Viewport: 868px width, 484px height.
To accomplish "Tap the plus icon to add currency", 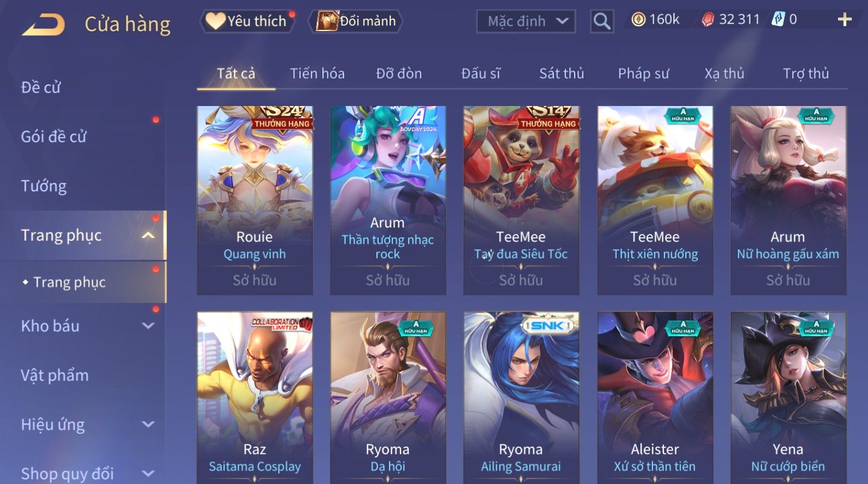I will (844, 20).
